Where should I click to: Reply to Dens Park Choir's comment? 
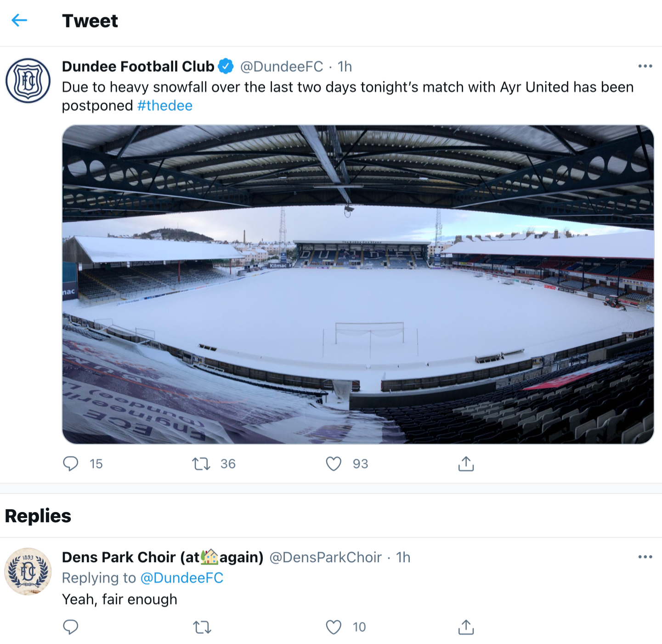click(x=71, y=627)
